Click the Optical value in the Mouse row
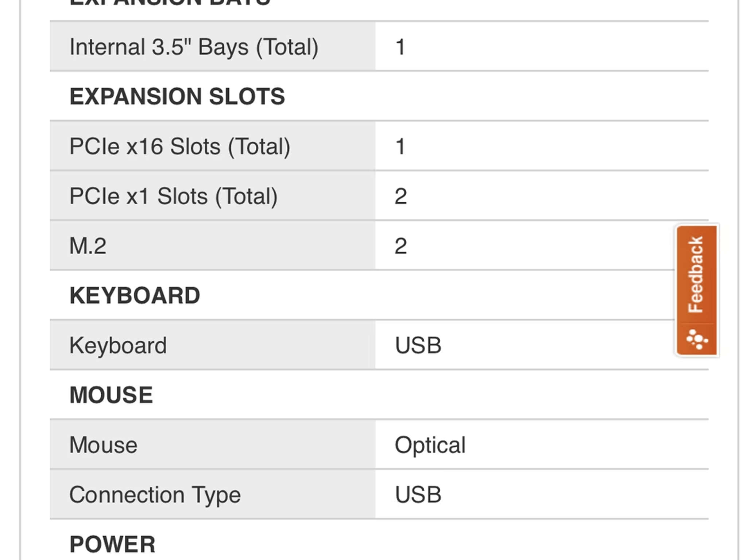The width and height of the screenshot is (747, 560). tap(430, 445)
